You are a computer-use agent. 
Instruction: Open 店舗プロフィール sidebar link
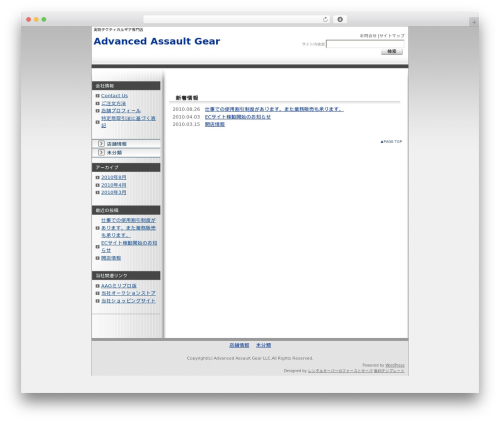pos(121,111)
